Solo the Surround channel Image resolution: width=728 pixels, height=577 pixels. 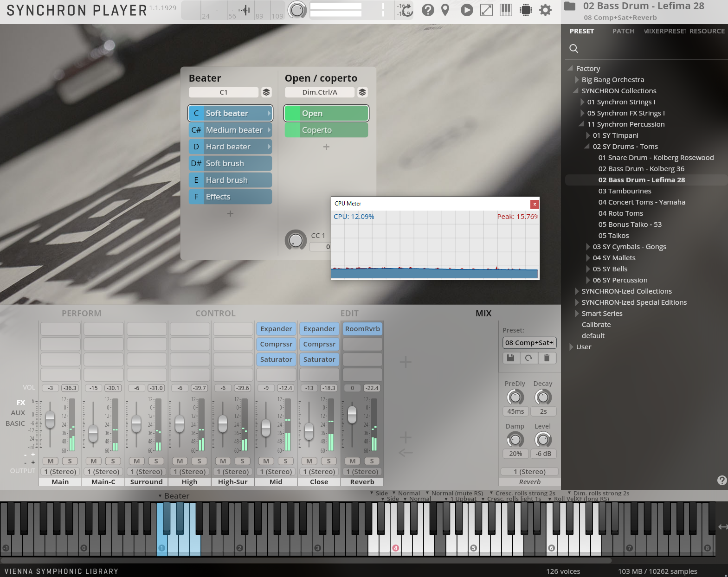point(156,461)
